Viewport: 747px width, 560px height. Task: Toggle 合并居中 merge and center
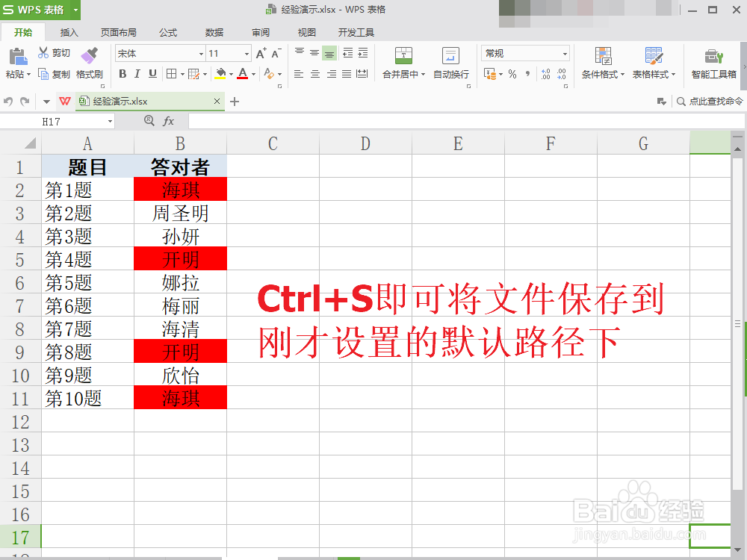coord(400,63)
